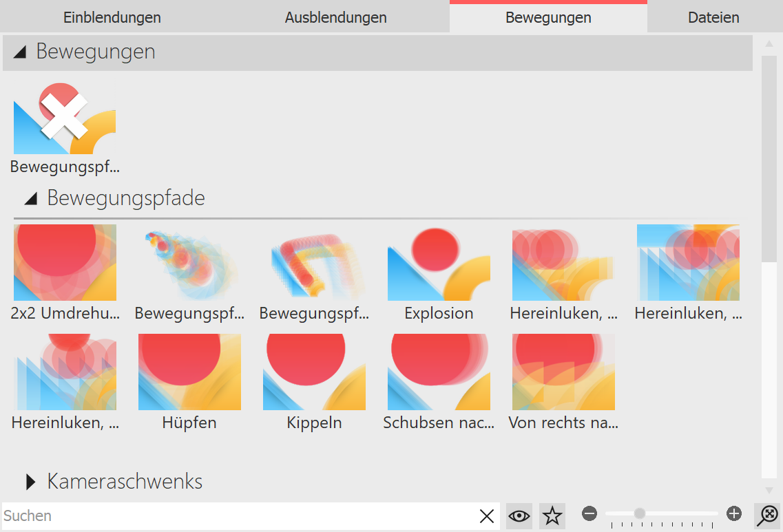Toggle the favorites star filter
The width and height of the screenshot is (783, 532).
[x=551, y=515]
